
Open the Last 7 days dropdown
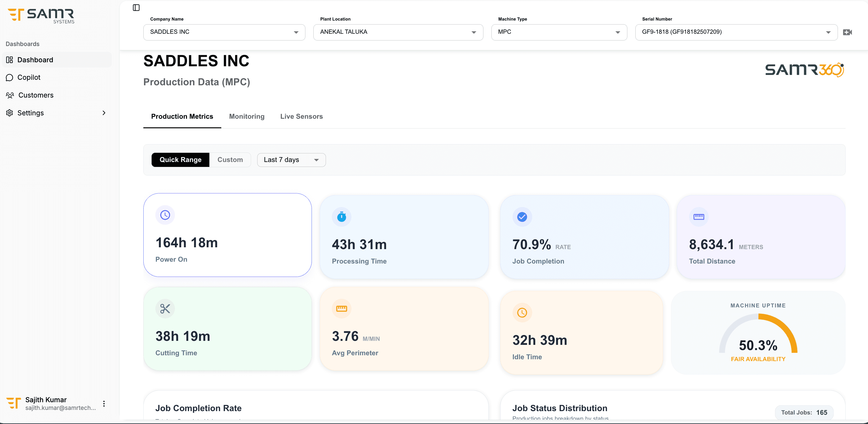pyautogui.click(x=292, y=160)
